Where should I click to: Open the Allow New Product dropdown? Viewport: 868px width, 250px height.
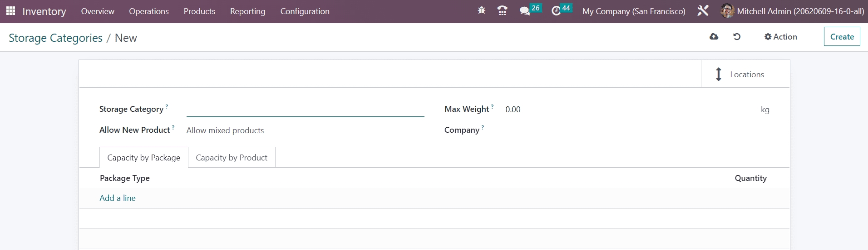(x=304, y=130)
